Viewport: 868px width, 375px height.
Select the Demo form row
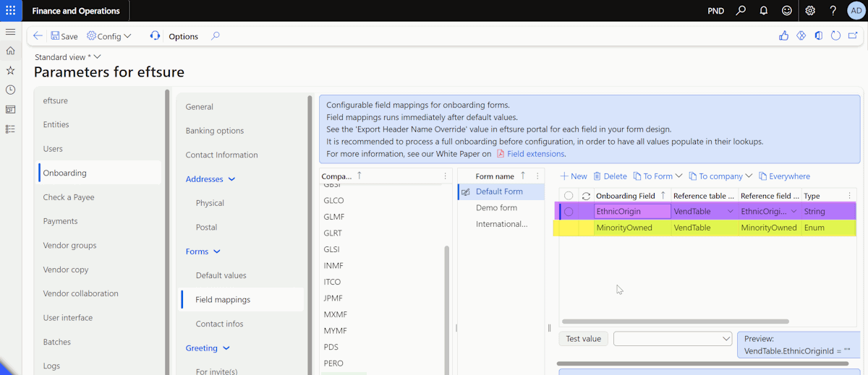496,208
